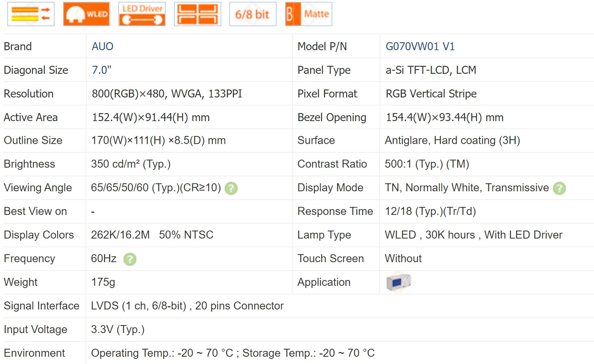The image size is (594, 364).
Task: Click the reverse scan direction icon
Action: [31, 14]
